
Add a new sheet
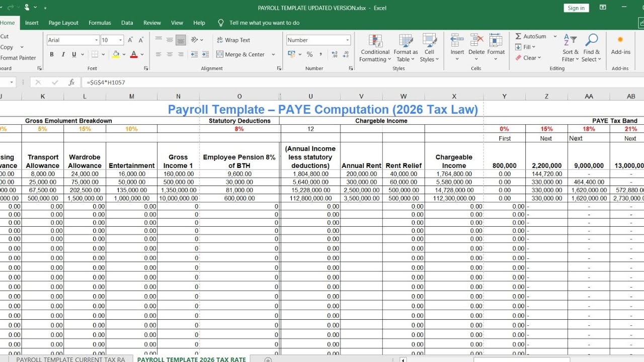point(268,359)
